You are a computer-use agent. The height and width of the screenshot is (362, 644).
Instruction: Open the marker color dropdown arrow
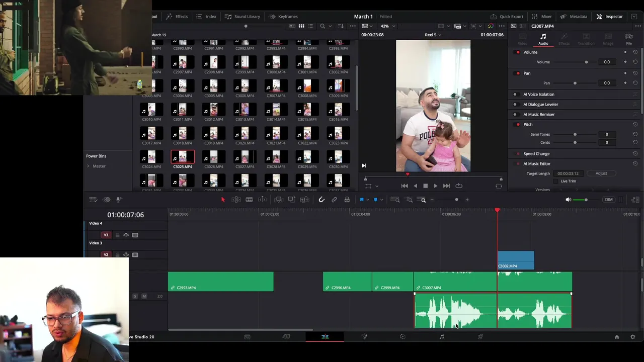(x=381, y=200)
